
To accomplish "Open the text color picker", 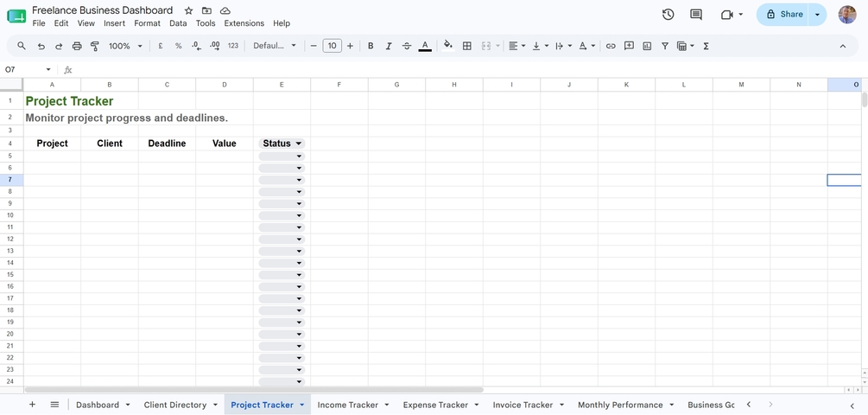I will click(425, 46).
